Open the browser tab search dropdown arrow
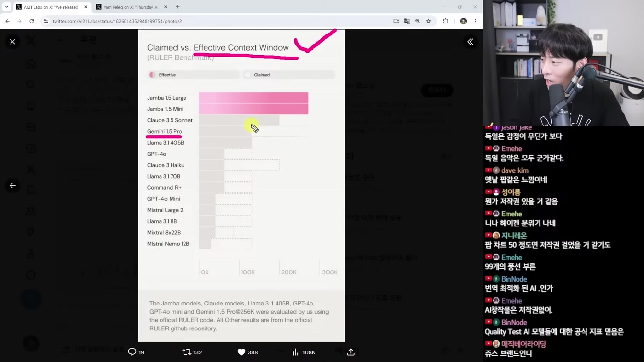 coord(6,7)
